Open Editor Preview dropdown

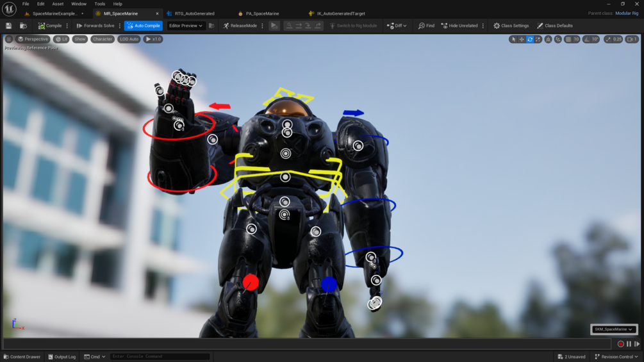point(186,26)
